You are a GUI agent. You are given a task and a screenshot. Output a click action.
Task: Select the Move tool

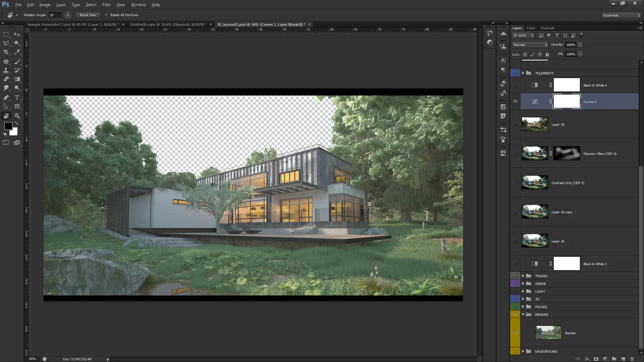[x=17, y=34]
